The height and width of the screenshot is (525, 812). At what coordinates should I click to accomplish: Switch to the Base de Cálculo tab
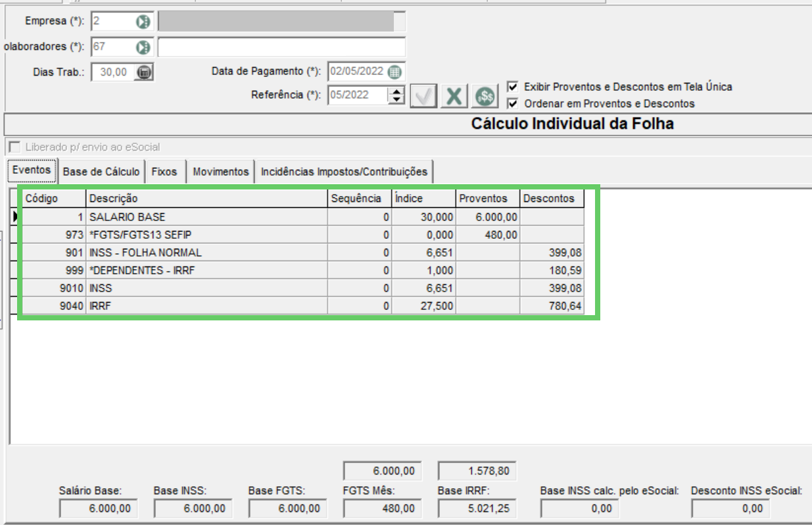101,172
